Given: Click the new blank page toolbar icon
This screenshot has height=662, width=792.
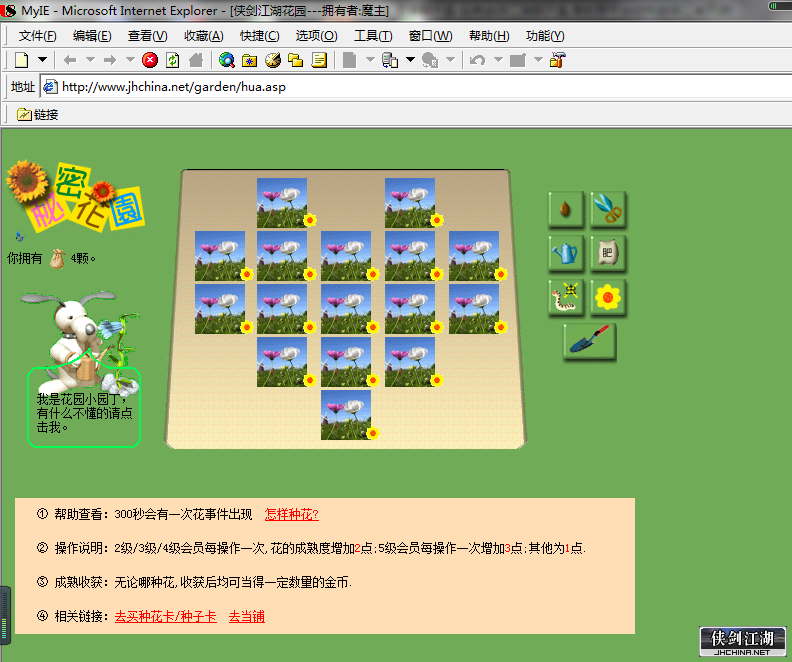Looking at the screenshot, I should (22, 61).
